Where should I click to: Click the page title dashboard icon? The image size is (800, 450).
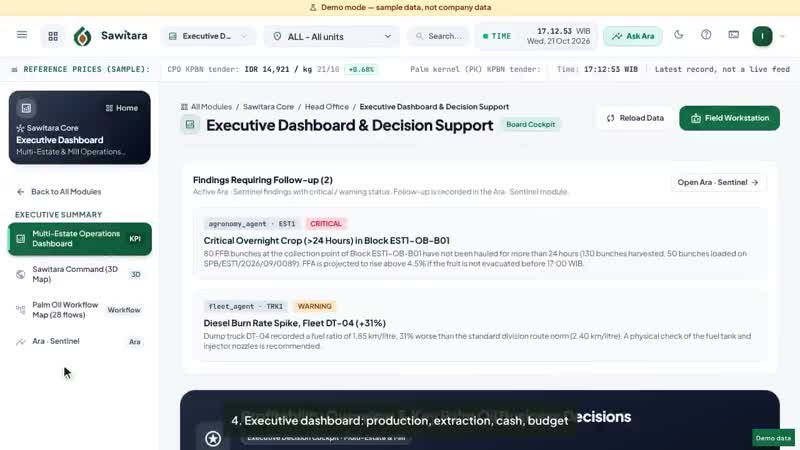click(190, 124)
